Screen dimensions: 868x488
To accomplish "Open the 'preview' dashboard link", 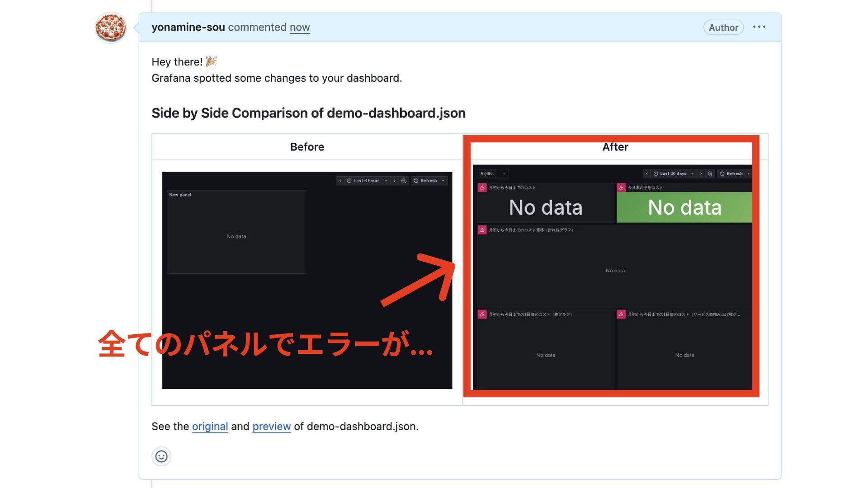I will tap(271, 426).
